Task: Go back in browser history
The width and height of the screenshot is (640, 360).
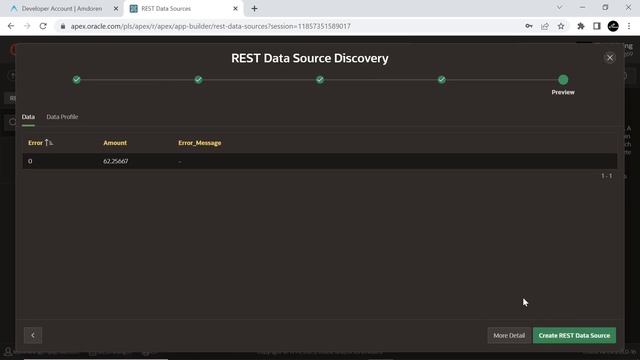Action: [11, 26]
